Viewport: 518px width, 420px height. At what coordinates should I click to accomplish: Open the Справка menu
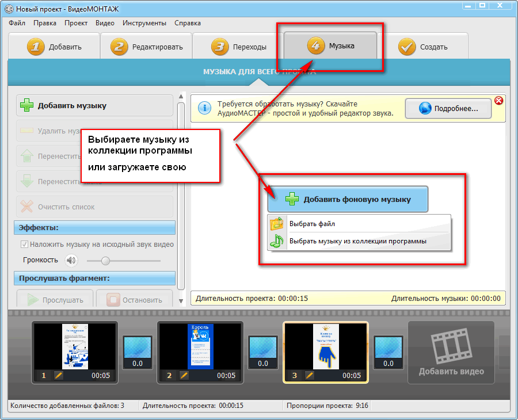[x=188, y=23]
